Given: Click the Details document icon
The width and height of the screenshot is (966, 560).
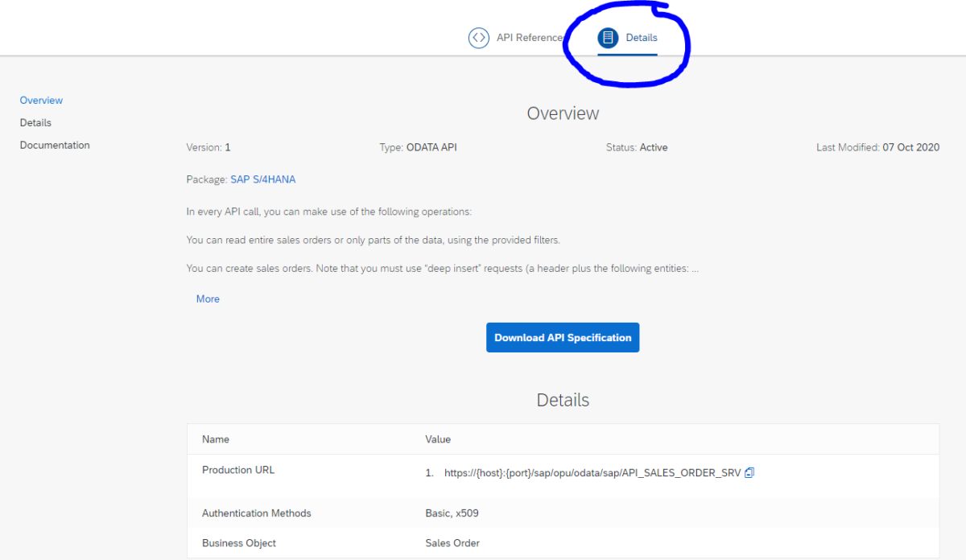Looking at the screenshot, I should pyautogui.click(x=608, y=37).
